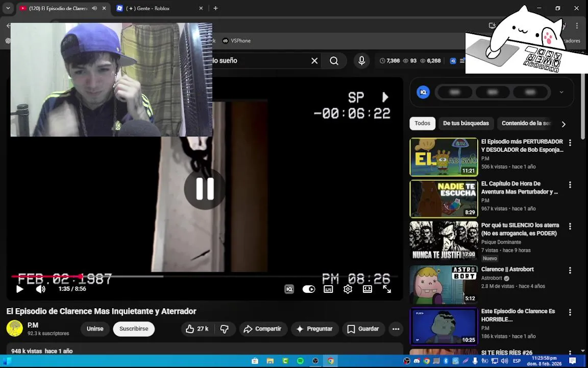Screen dimensions: 588x368
Task: Click the Chrome icon in the taskbar
Action: tap(330, 361)
